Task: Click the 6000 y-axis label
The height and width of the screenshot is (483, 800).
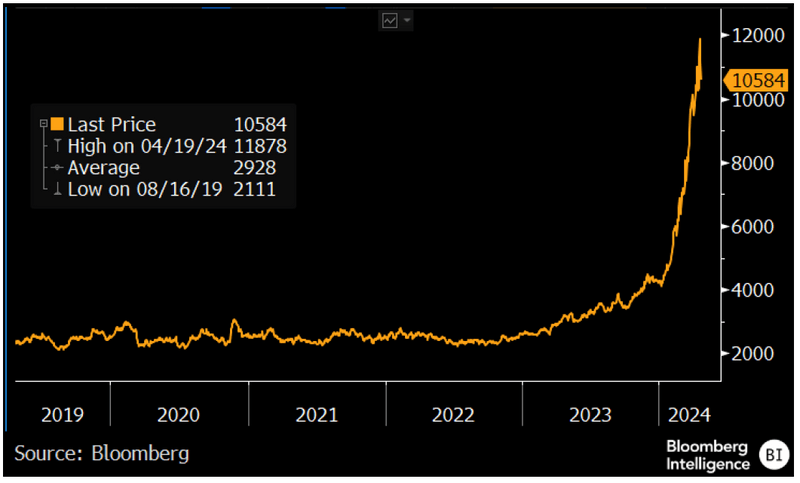Action: (x=753, y=226)
